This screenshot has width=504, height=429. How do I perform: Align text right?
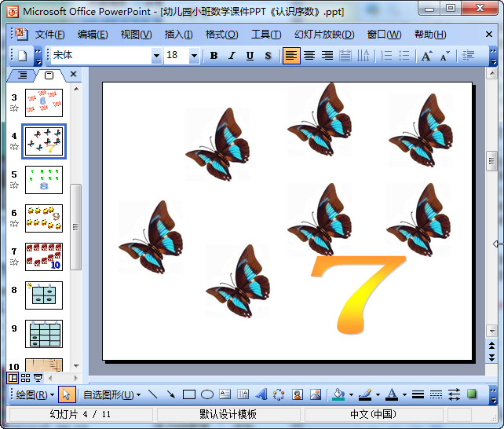point(327,56)
